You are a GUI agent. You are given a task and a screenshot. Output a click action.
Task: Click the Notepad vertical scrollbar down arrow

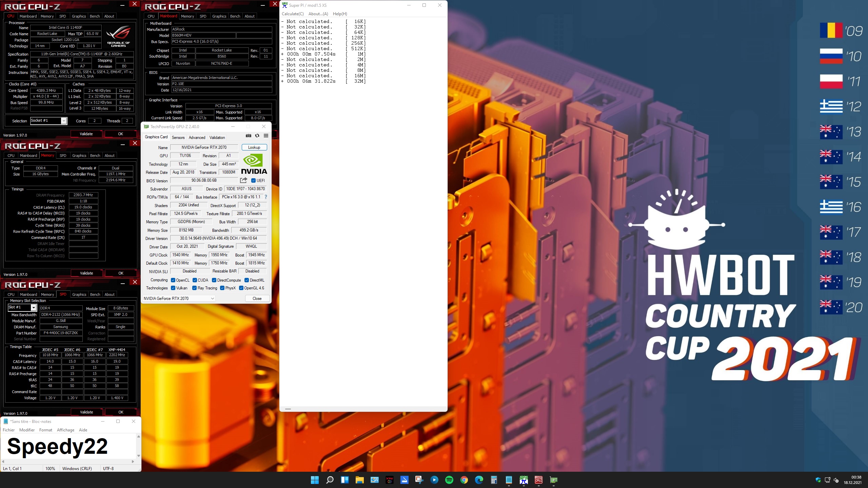[138, 456]
